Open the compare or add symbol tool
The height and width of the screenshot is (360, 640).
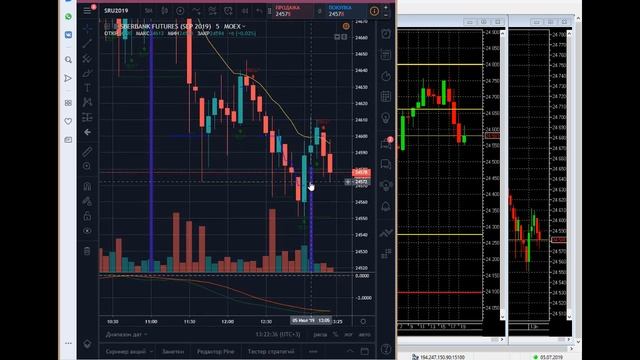180,11
